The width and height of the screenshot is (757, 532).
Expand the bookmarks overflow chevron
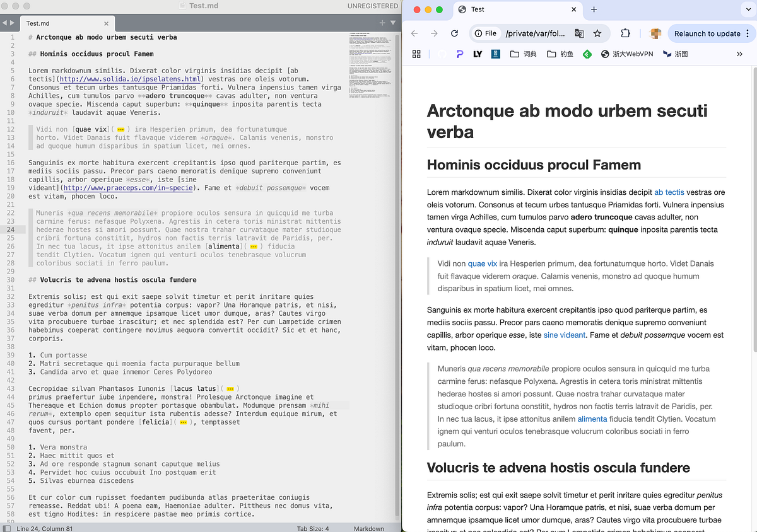pos(739,54)
